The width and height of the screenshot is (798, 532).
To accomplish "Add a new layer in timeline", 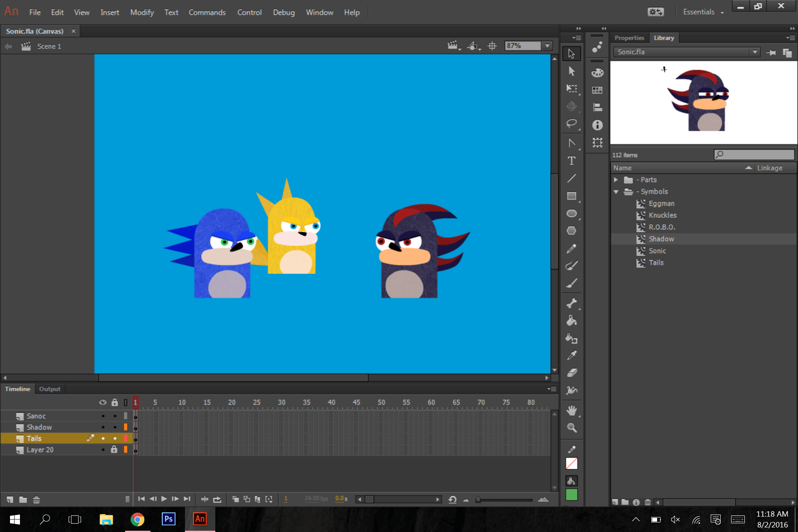I will pos(10,500).
